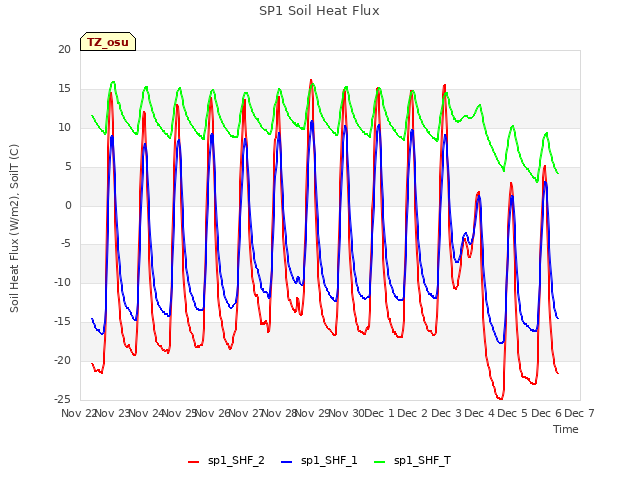Click the Dec 1 x-axis tick label

point(379,413)
